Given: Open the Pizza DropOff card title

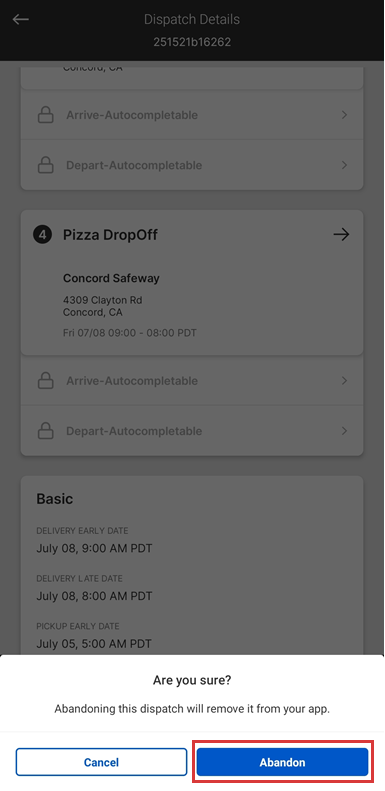Looking at the screenshot, I should [x=110, y=235].
